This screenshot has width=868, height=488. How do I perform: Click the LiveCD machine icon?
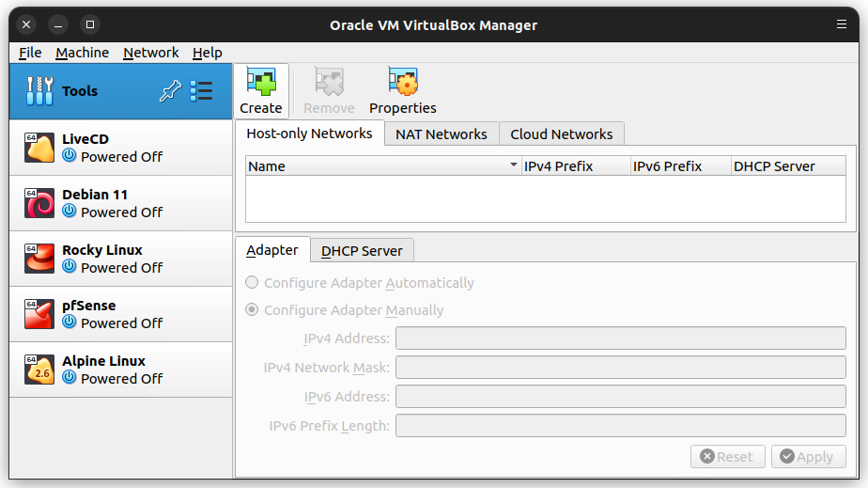39,148
